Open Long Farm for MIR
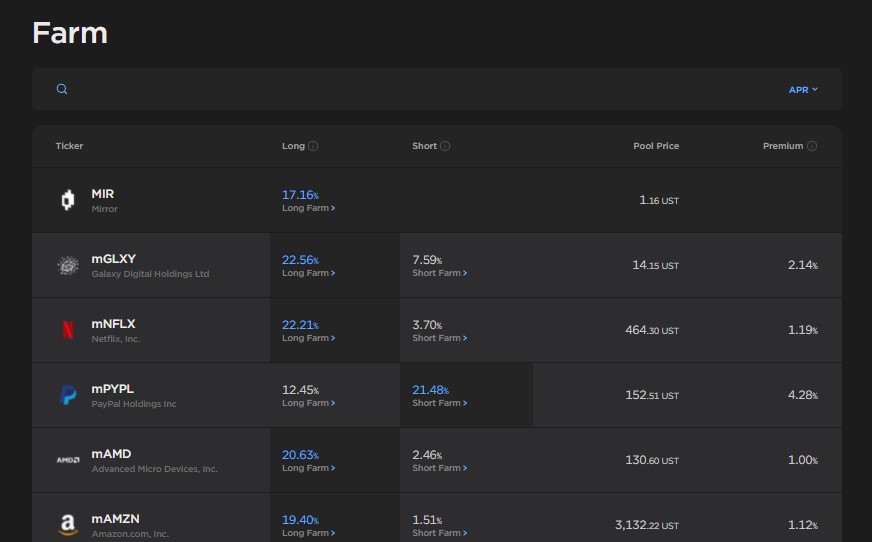Screen dimensions: 872x542 pos(309,208)
